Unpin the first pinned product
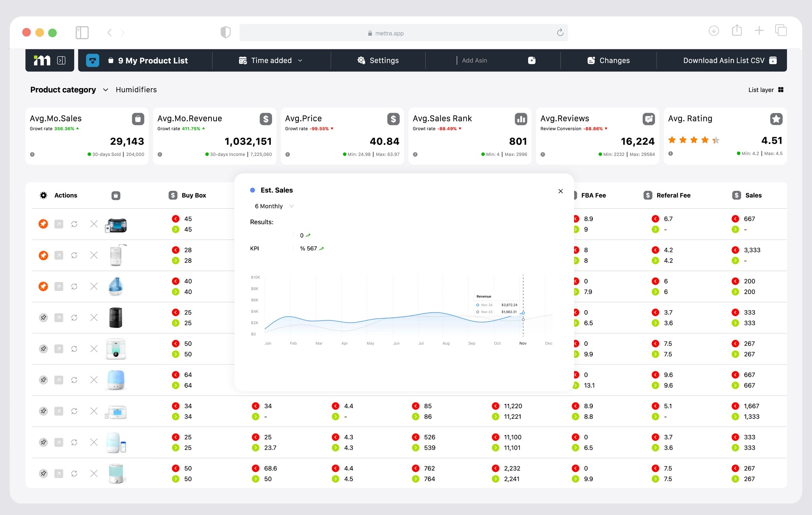The image size is (812, 515). pos(43,224)
